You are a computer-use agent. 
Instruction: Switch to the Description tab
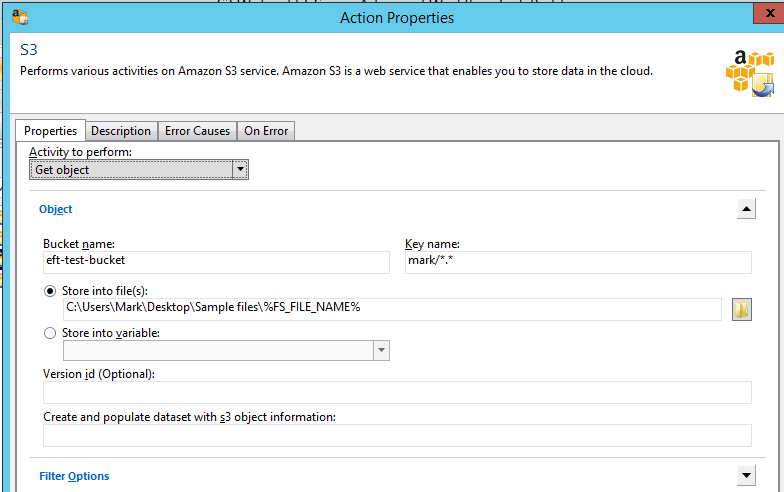click(x=121, y=131)
